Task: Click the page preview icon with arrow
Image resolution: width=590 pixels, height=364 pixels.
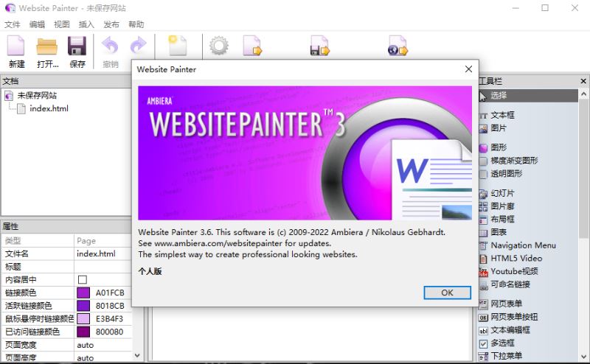Action: click(252, 46)
